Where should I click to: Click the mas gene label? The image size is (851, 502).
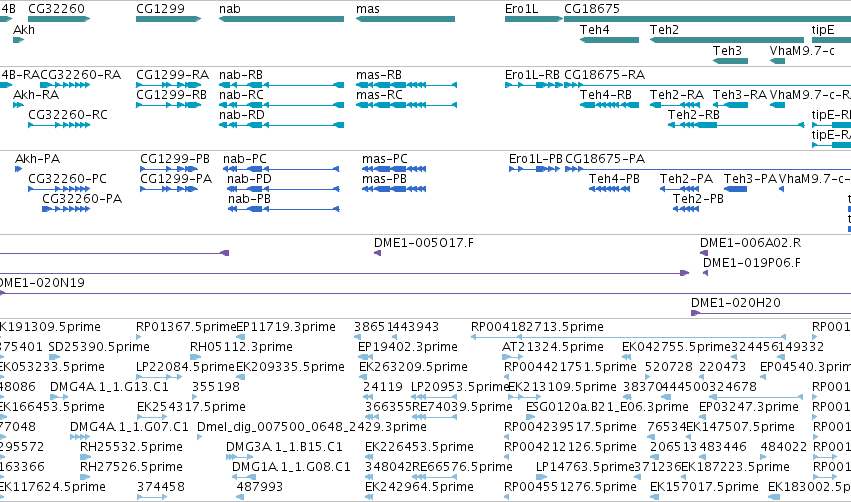click(x=368, y=9)
